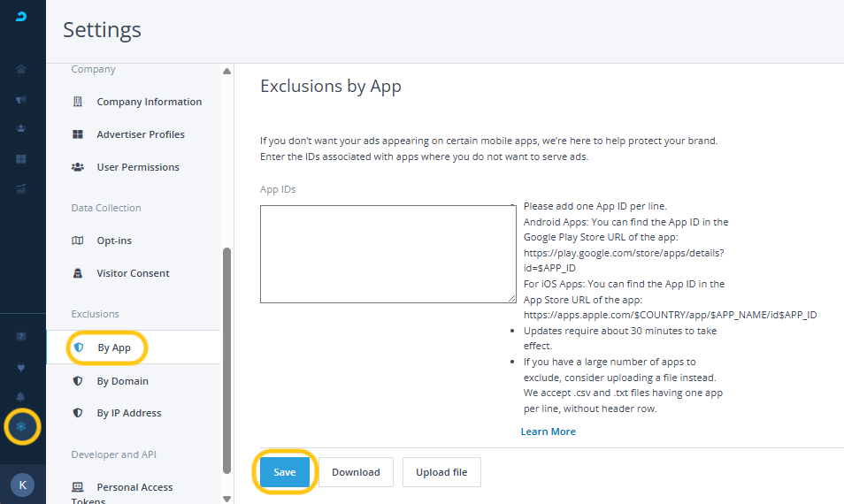This screenshot has height=504, width=844.
Task: Open notifications bell icon
Action: pos(21,396)
